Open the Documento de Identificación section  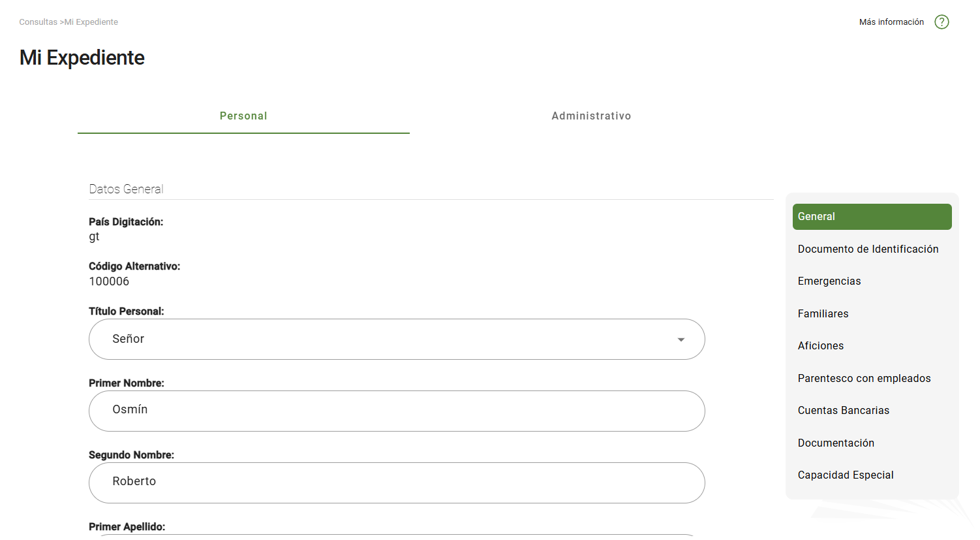[x=868, y=249]
